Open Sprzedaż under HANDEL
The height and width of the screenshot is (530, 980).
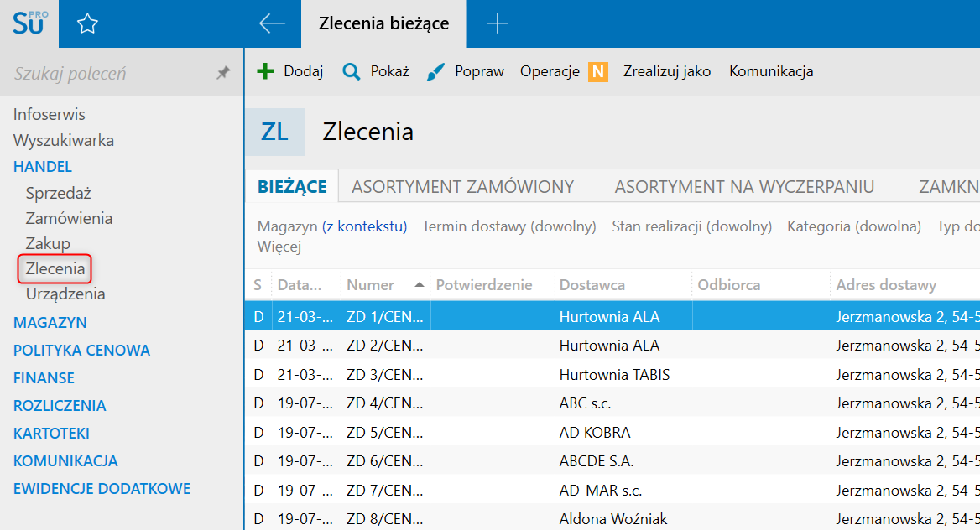pyautogui.click(x=59, y=193)
